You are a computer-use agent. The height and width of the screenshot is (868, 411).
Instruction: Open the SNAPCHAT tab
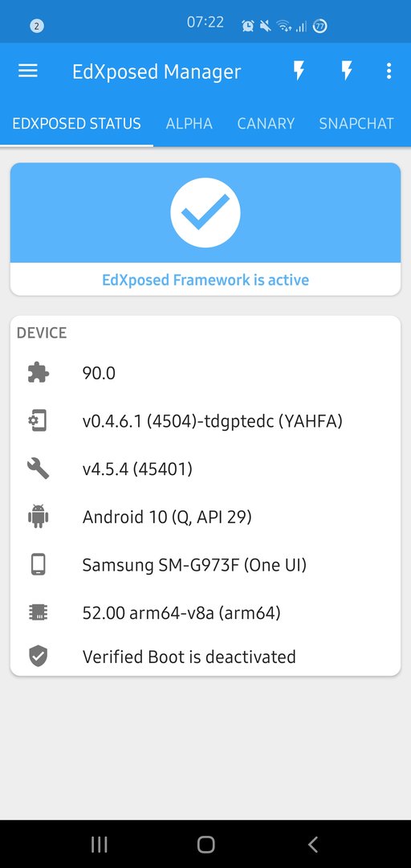coord(356,124)
